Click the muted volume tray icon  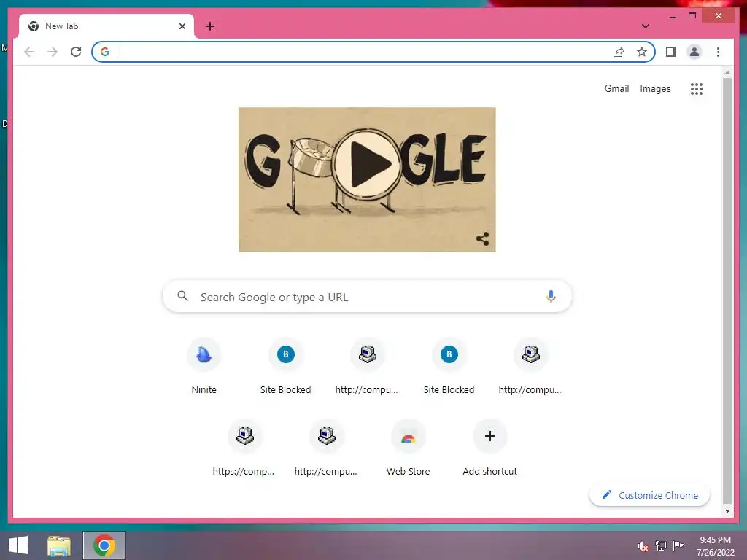pos(643,546)
